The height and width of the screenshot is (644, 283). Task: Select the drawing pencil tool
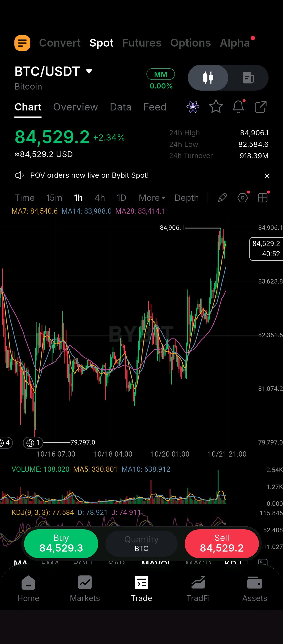[222, 198]
